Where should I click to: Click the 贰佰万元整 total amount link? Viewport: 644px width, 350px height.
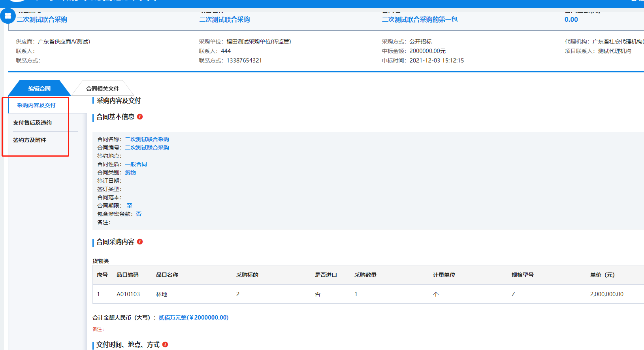click(x=194, y=318)
